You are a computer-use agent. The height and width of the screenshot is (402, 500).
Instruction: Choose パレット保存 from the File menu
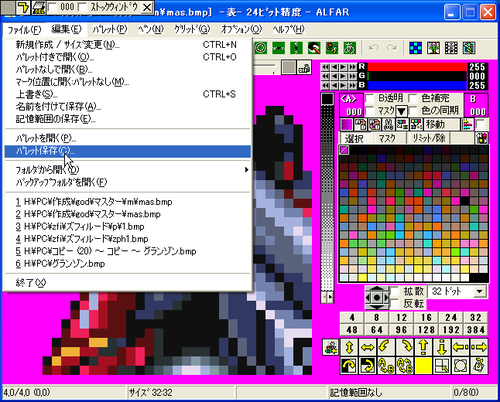[127, 151]
